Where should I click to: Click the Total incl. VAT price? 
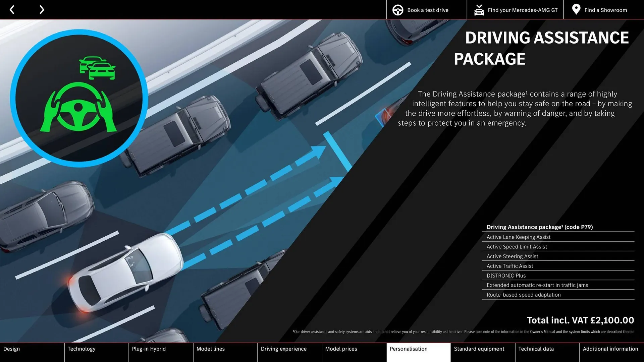580,320
